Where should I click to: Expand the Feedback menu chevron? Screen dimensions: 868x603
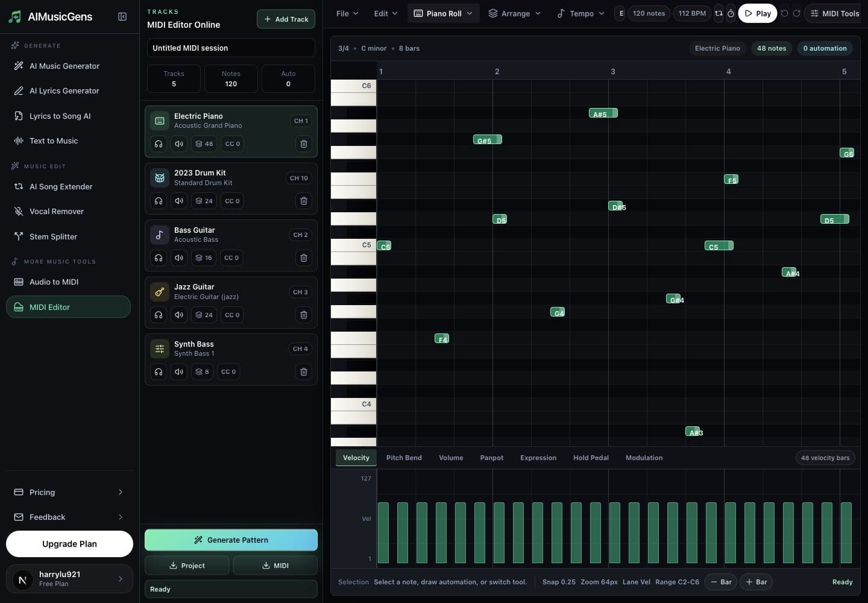tap(121, 517)
